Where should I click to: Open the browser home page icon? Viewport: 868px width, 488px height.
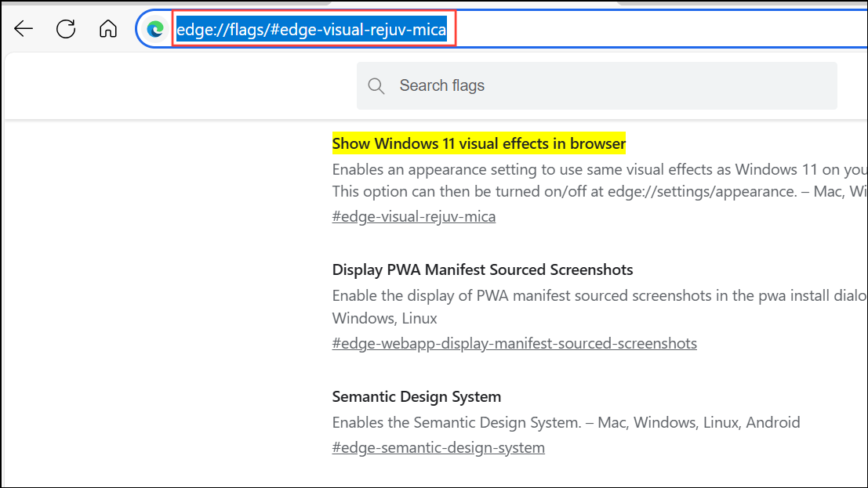coord(108,28)
